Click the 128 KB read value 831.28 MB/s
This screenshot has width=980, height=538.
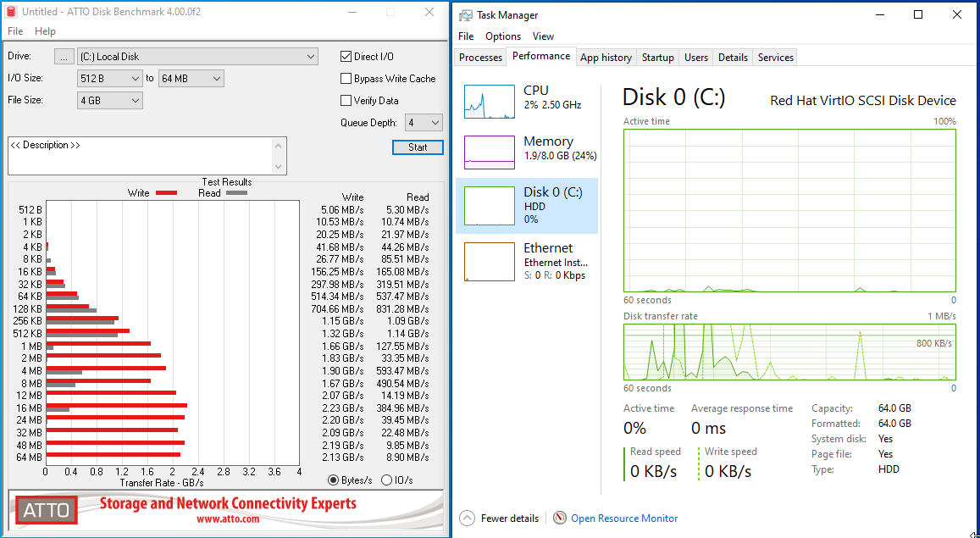click(405, 308)
